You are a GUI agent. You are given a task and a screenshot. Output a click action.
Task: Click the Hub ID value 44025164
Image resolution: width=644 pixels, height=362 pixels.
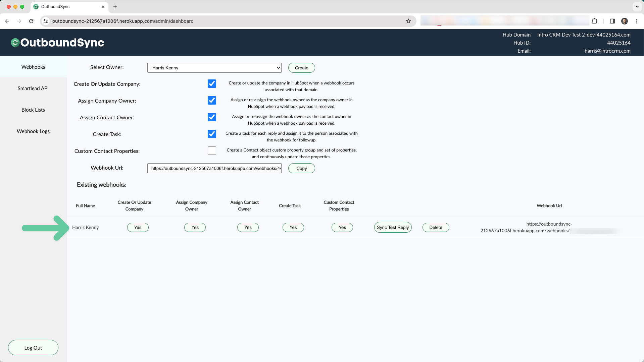click(x=618, y=43)
